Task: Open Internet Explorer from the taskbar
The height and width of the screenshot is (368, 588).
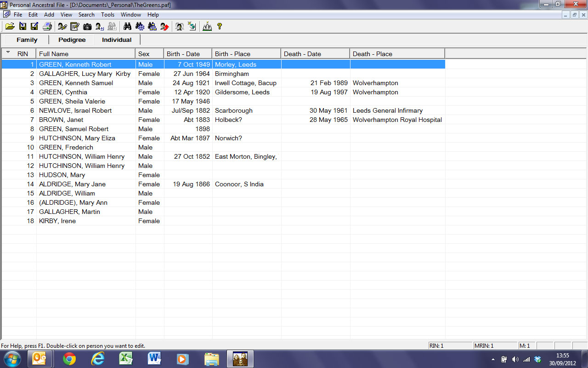Action: 97,359
